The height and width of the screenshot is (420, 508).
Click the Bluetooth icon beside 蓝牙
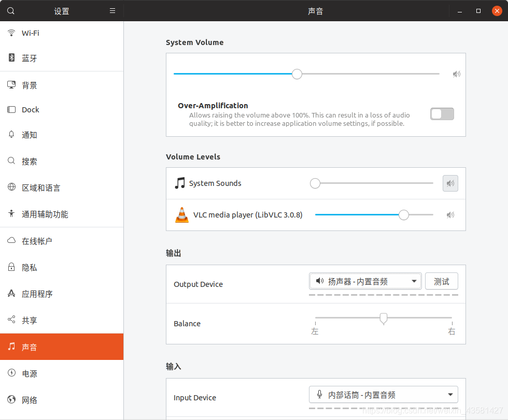[x=11, y=57]
